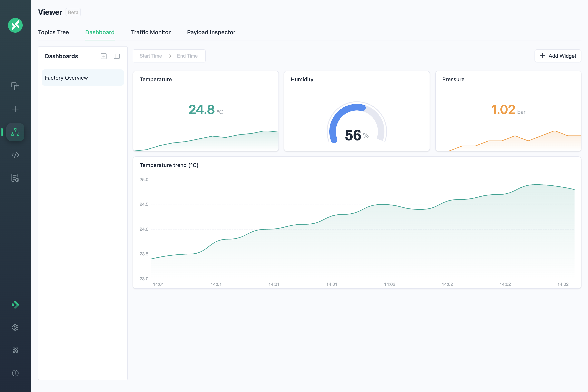
Task: Open the Viewer tree icon in sidebar
Action: click(15, 132)
